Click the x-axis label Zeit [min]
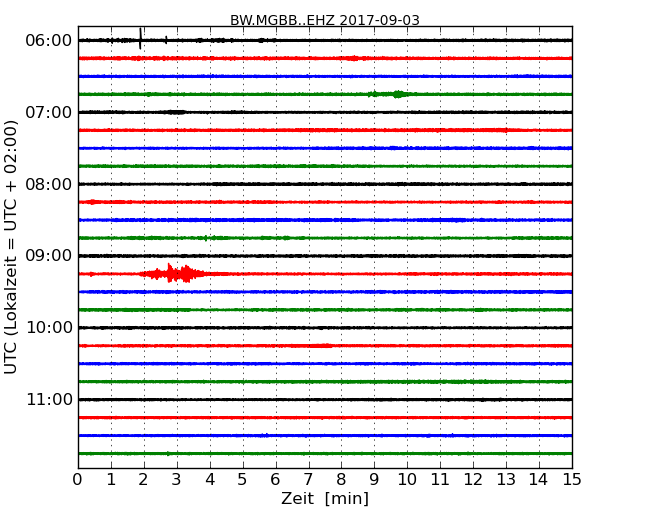 [325, 498]
